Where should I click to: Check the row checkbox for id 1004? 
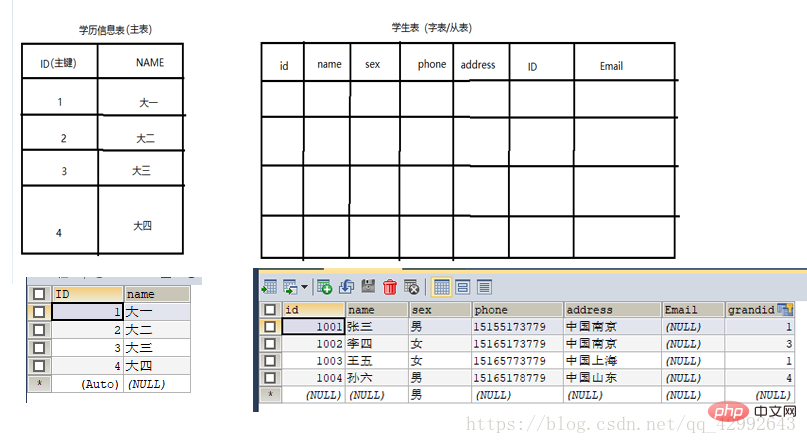270,377
